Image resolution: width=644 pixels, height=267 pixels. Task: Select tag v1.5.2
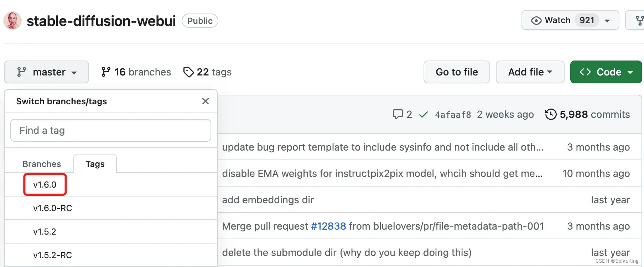(x=111, y=231)
